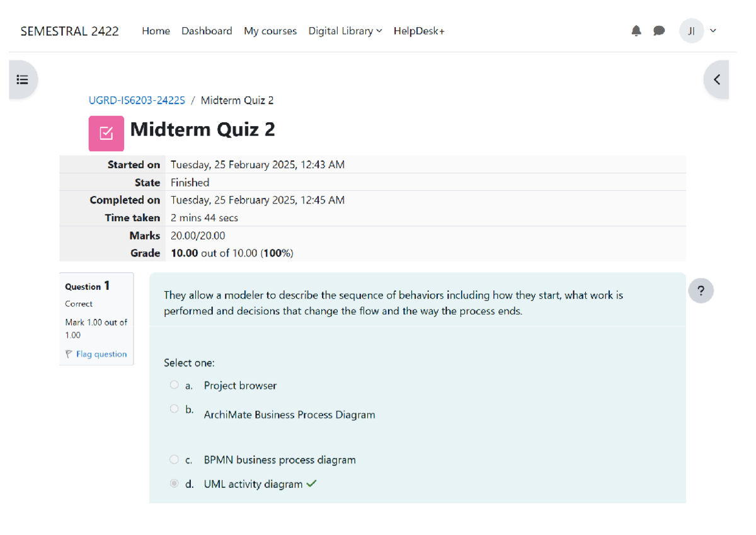Open the course index list drawer

tap(23, 79)
